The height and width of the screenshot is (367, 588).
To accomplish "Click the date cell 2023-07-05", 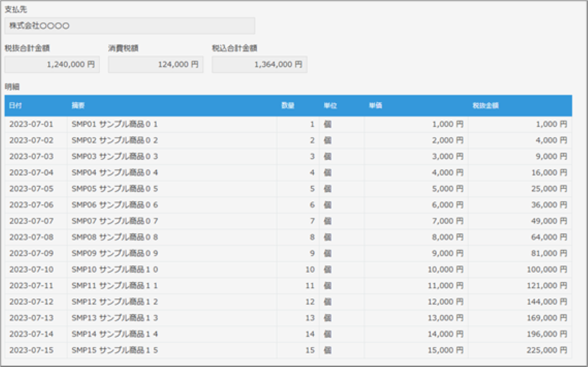I will point(31,189).
